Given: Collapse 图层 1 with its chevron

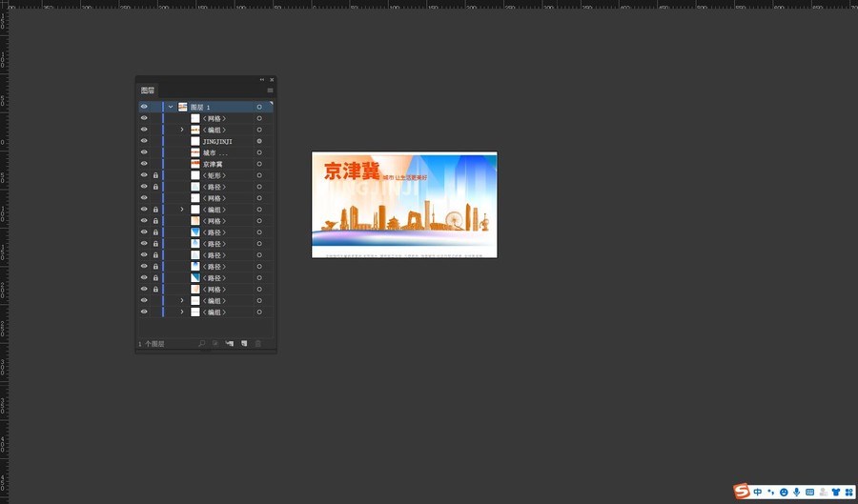Looking at the screenshot, I should [x=171, y=107].
